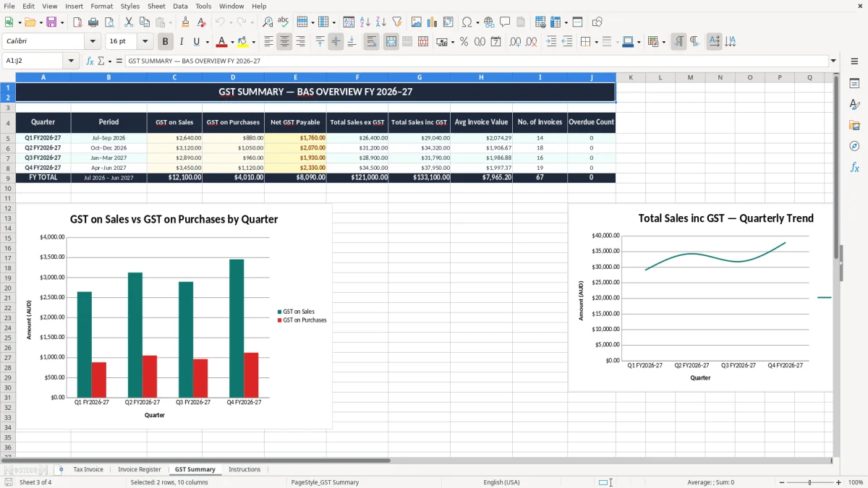Click the Cut scissors icon
The image size is (868, 488).
point(129,22)
